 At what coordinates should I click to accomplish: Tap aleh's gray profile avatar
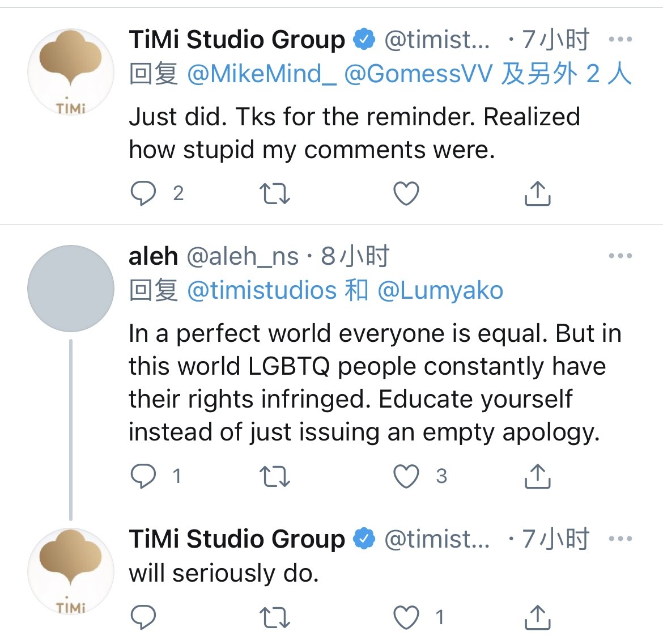[x=71, y=288]
